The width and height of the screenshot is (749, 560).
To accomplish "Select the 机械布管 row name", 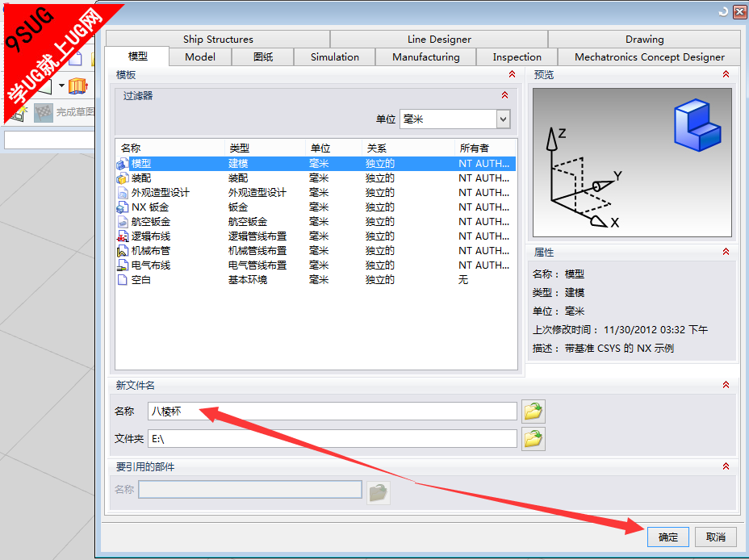I will (x=151, y=251).
